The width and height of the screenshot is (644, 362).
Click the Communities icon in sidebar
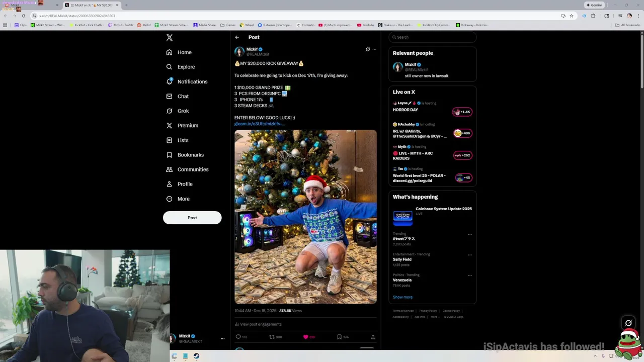point(169,169)
